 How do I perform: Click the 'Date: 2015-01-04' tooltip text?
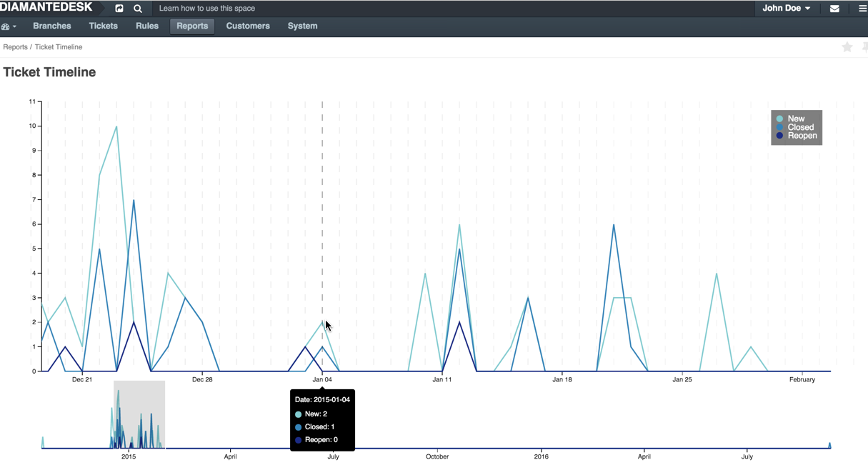point(322,400)
